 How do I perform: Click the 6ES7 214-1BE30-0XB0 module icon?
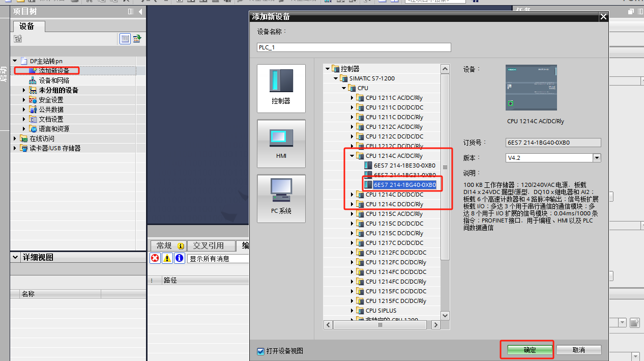(x=368, y=165)
